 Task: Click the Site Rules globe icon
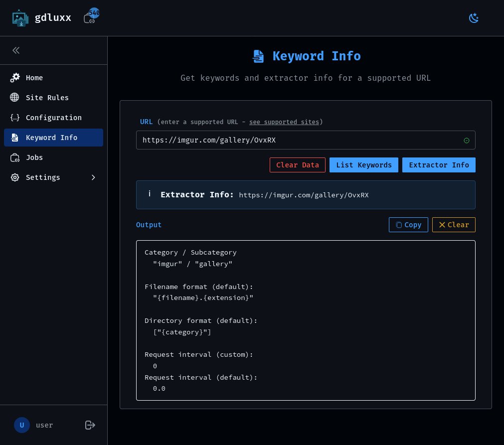click(x=15, y=97)
